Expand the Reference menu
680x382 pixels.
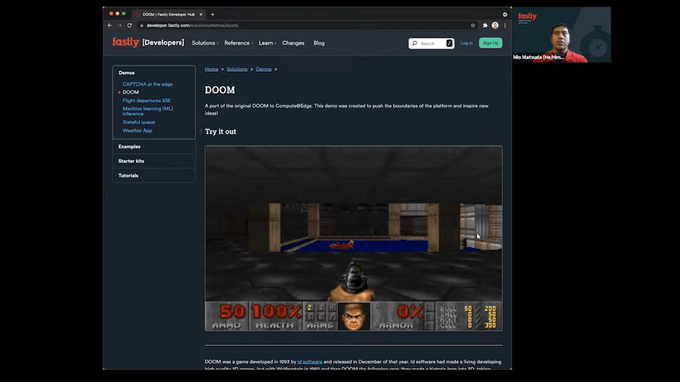point(239,43)
